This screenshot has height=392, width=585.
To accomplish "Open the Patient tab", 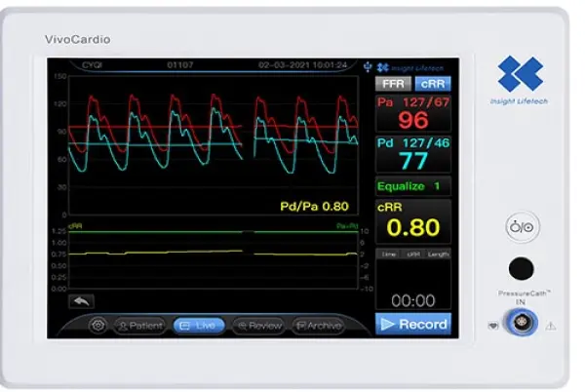I will coord(140,326).
